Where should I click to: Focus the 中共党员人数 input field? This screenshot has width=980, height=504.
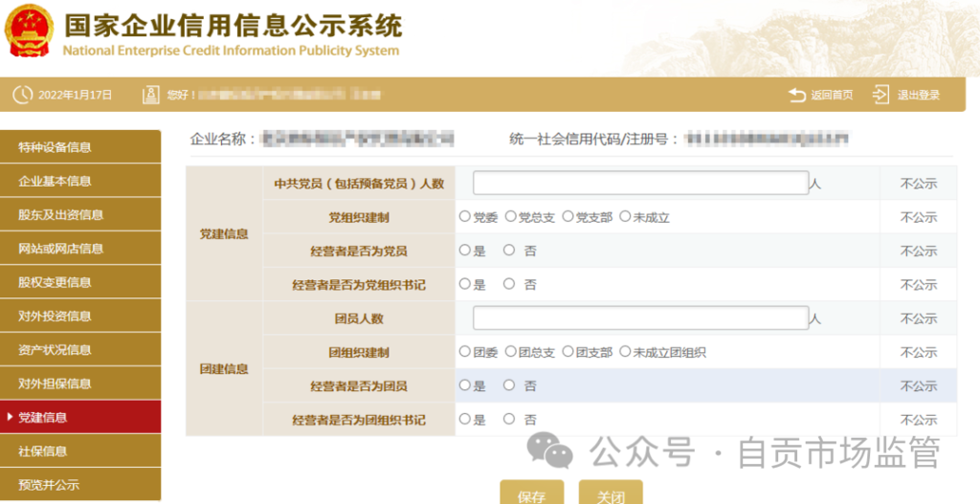click(x=640, y=183)
